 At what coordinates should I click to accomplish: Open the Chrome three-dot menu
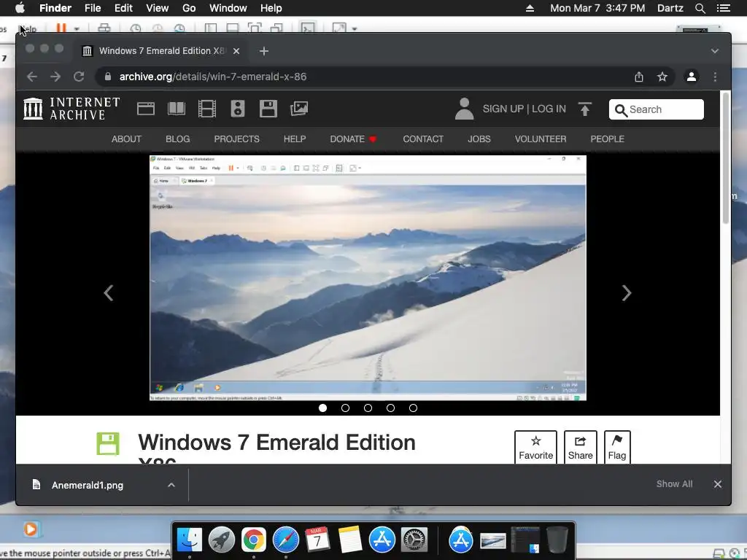click(x=715, y=77)
